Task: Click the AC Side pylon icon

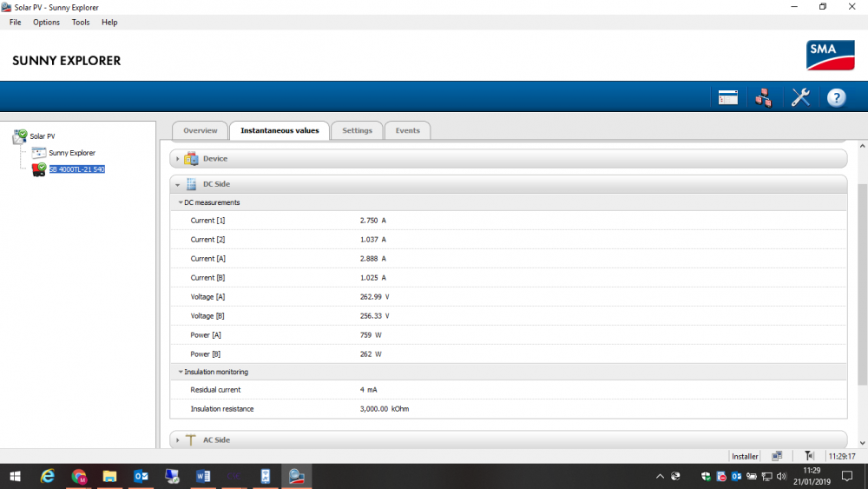Action: click(x=190, y=439)
